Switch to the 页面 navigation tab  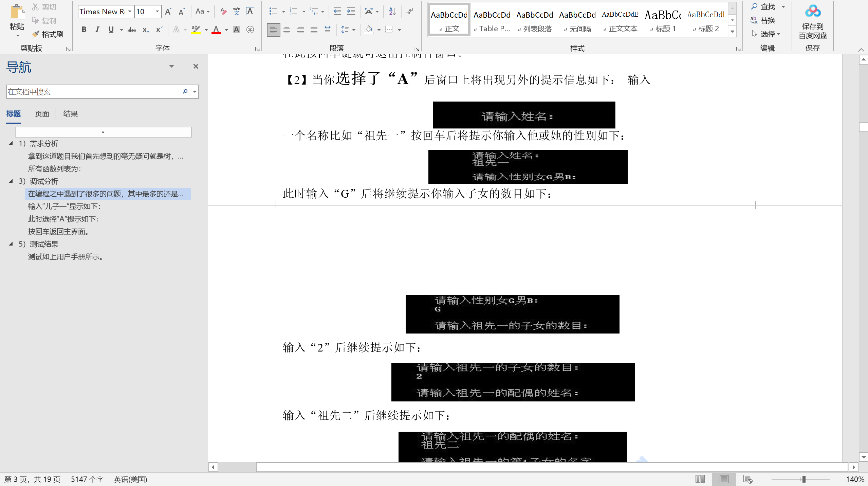click(42, 114)
